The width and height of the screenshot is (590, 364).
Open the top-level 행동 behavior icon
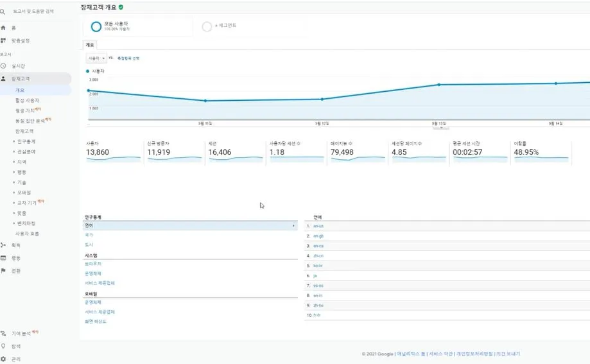(x=3, y=258)
